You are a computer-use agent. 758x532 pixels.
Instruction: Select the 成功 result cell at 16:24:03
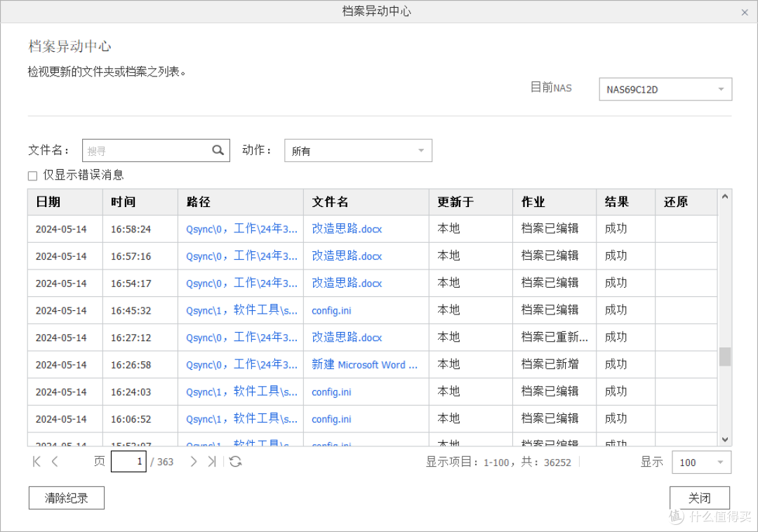click(x=625, y=392)
